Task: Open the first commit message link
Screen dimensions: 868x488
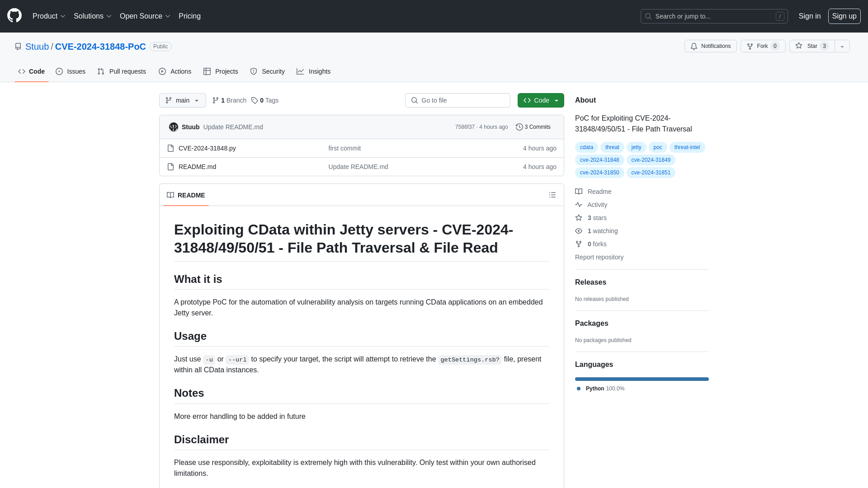Action: click(344, 148)
